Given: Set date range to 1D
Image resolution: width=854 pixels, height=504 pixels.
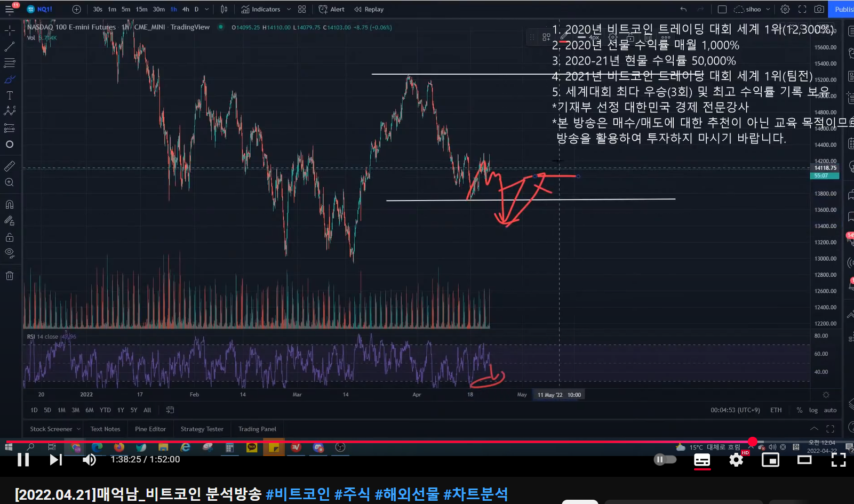Looking at the screenshot, I should click(x=34, y=410).
